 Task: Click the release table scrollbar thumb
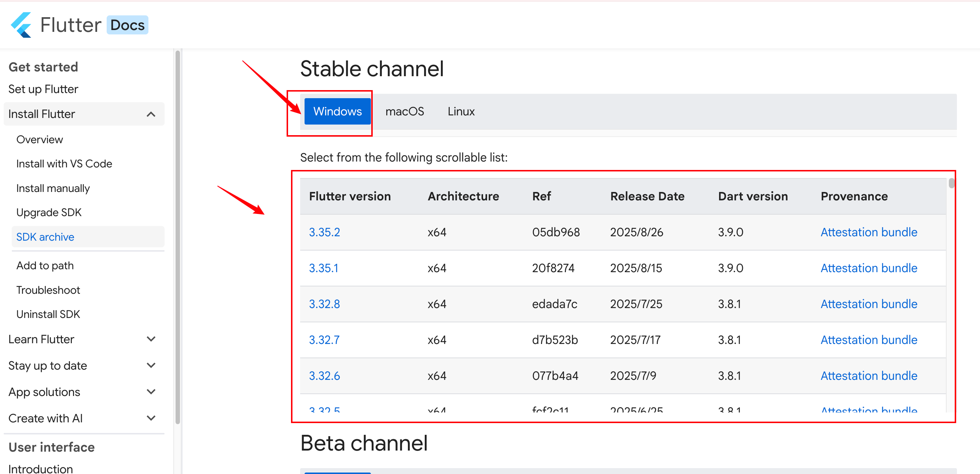[951, 183]
